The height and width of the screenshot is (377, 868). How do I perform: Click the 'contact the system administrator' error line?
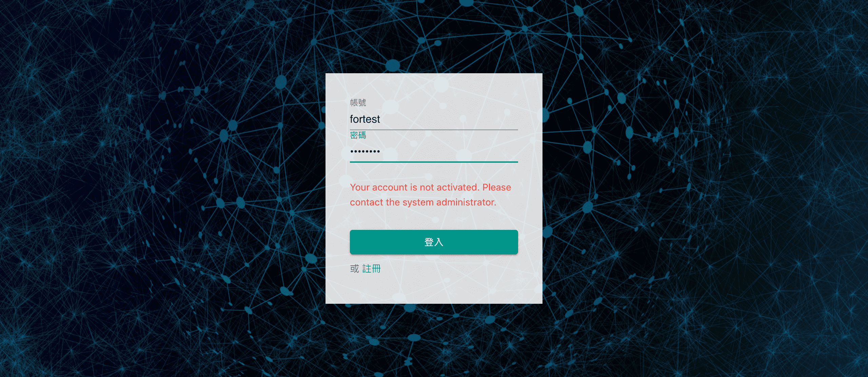tap(423, 202)
